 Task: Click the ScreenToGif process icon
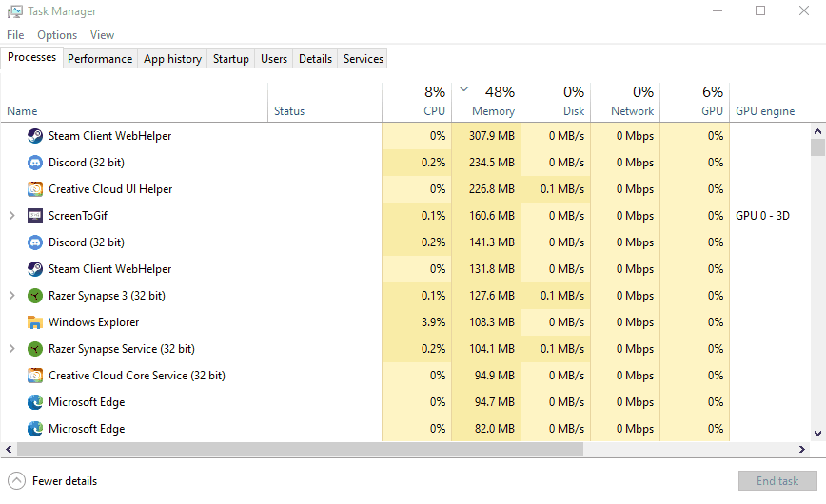coord(35,216)
